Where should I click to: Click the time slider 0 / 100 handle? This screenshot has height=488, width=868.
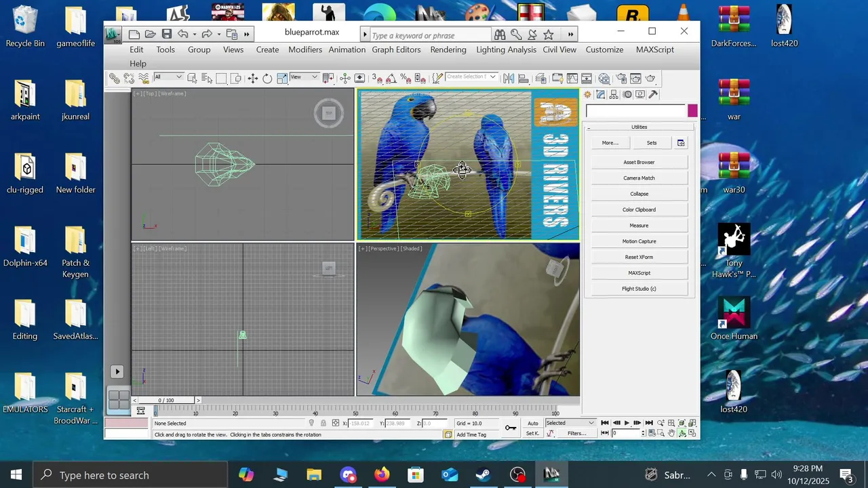click(165, 401)
